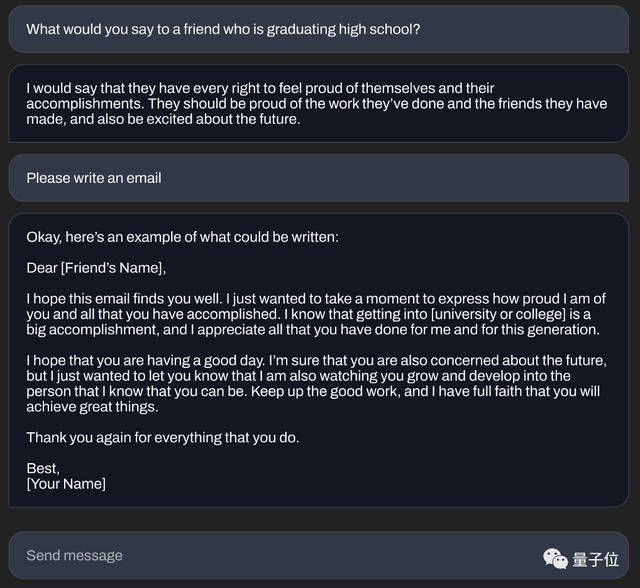Screen dimensions: 640x588
Task: Click the 'Best,' sign-off line
Action: tap(43, 468)
